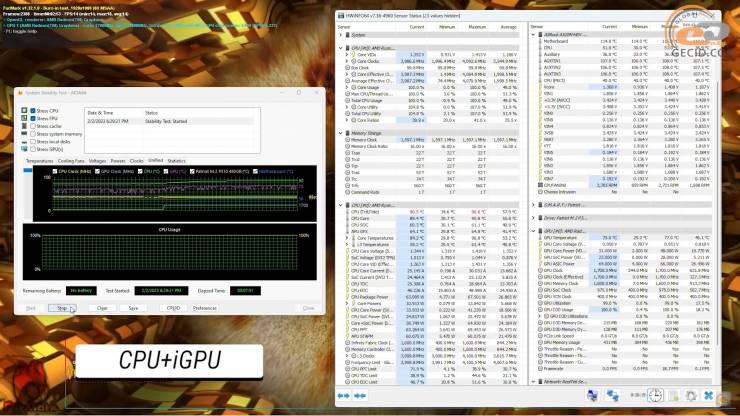Click the AIDA64 flame icon in title bar
Image resolution: width=740 pixels, height=416 pixels.
20,93
